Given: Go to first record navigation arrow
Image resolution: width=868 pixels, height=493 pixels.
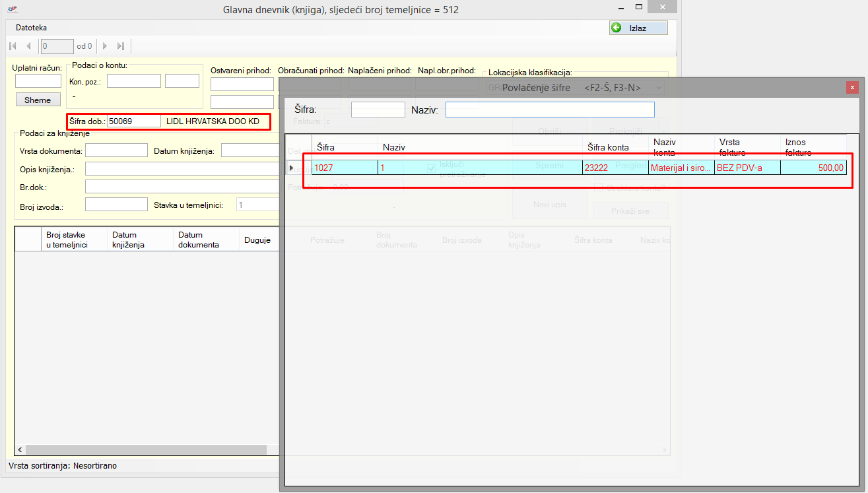Looking at the screenshot, I should tap(13, 46).
